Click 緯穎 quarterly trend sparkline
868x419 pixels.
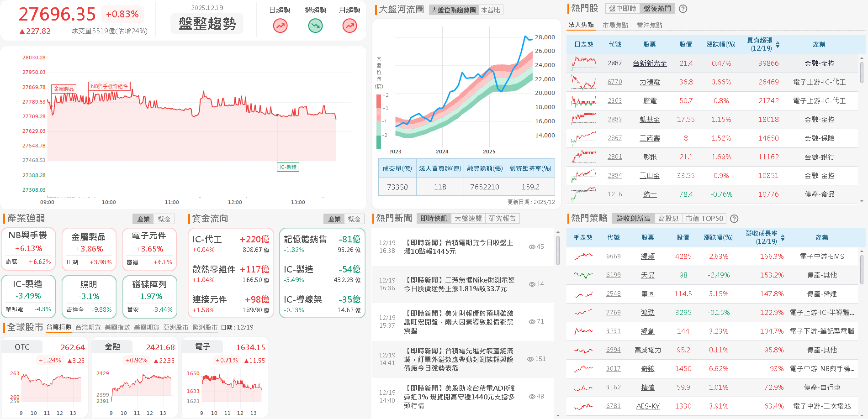583,256
